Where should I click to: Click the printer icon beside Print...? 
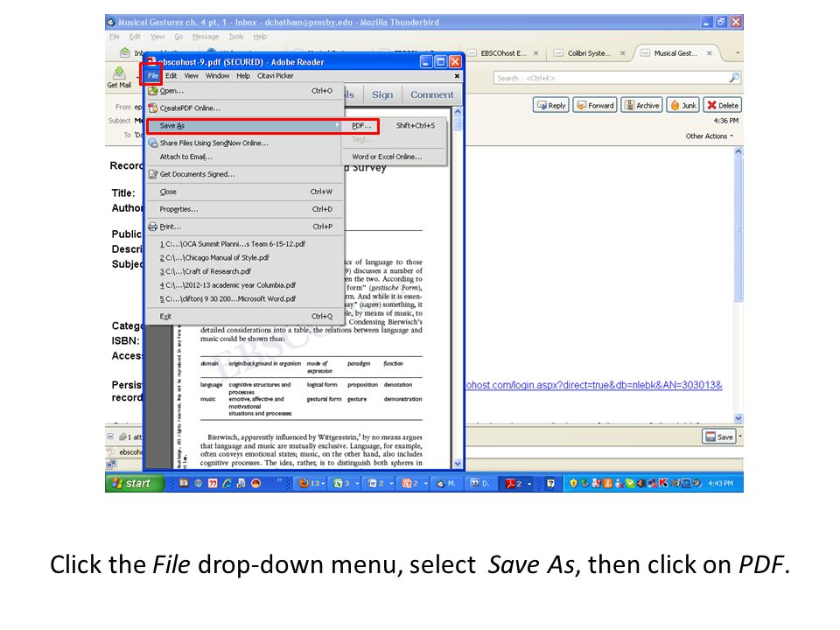point(152,226)
